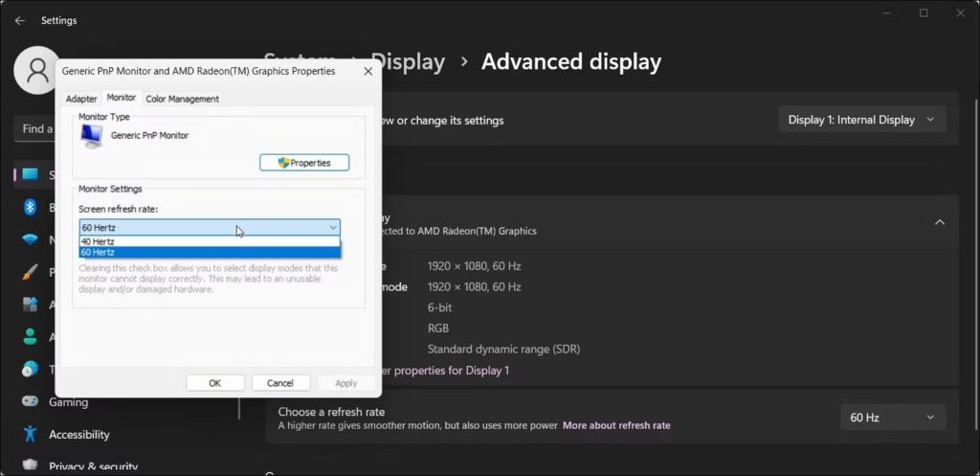Switch to the Color Management tab

(183, 99)
